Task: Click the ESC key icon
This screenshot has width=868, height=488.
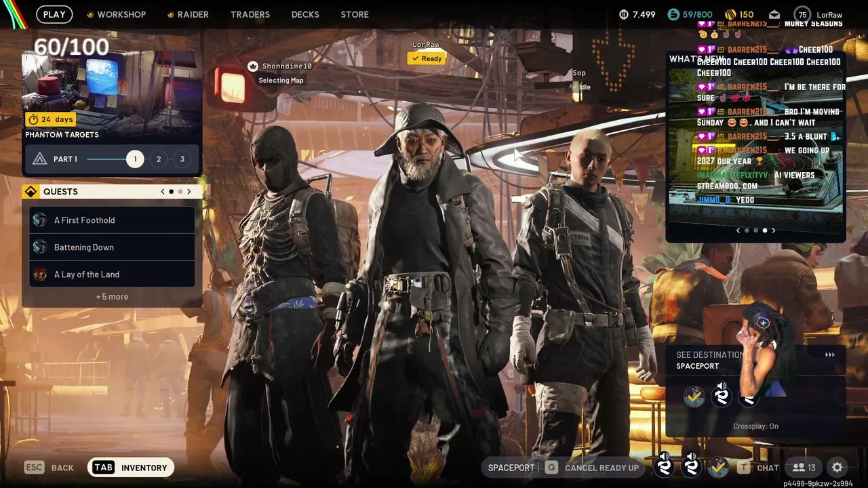Action: point(34,468)
